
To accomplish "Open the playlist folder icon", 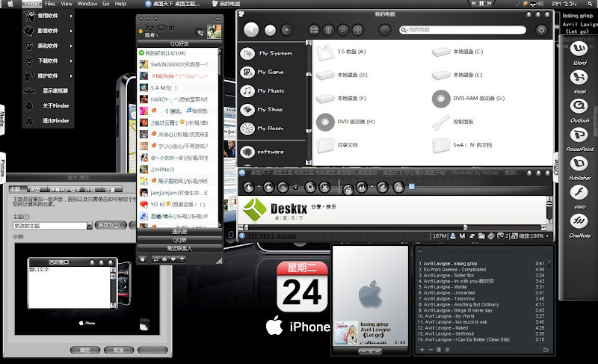I will [x=546, y=350].
